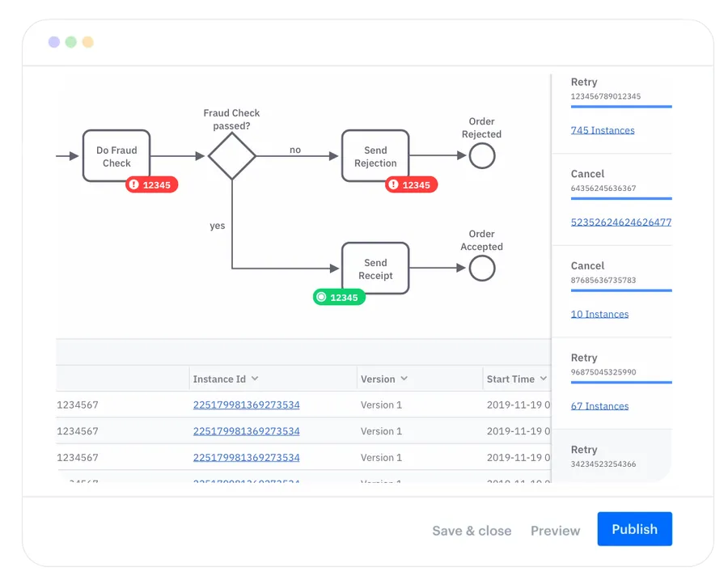
Task: Select the Send Receipt task node
Action: 375,268
